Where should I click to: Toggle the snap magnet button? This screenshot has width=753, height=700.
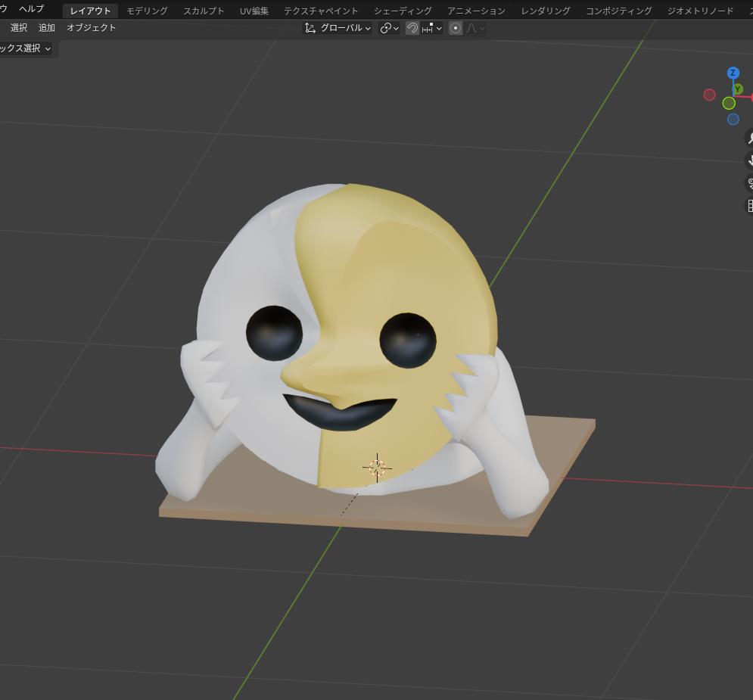click(412, 28)
